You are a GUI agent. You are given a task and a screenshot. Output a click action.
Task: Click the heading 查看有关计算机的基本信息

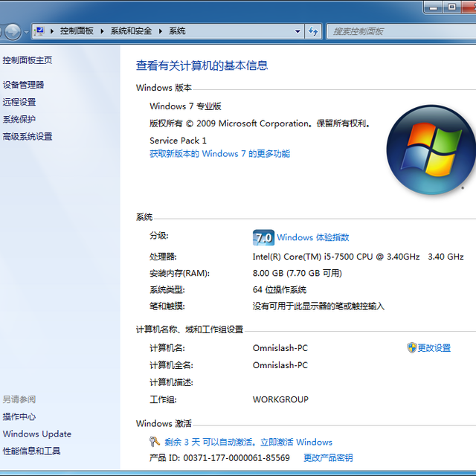tap(202, 65)
